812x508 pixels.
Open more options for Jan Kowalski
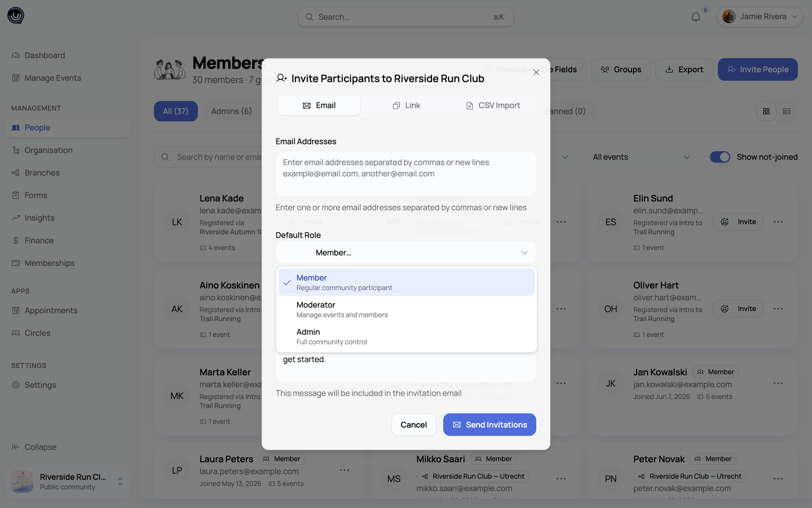click(778, 383)
